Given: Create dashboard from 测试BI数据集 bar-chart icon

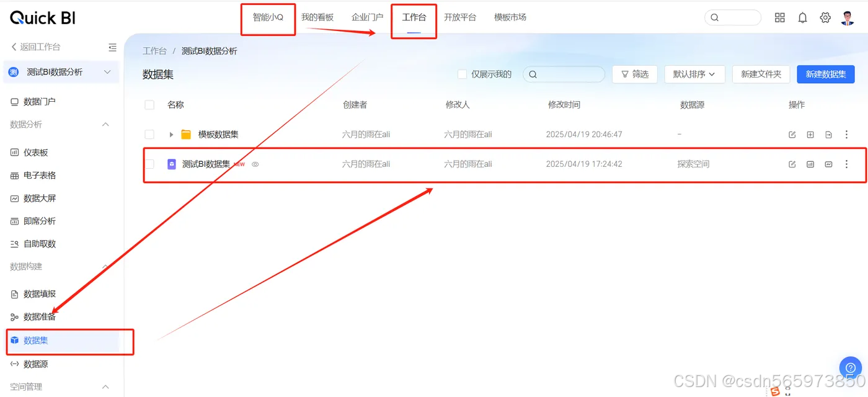Looking at the screenshot, I should coord(810,164).
